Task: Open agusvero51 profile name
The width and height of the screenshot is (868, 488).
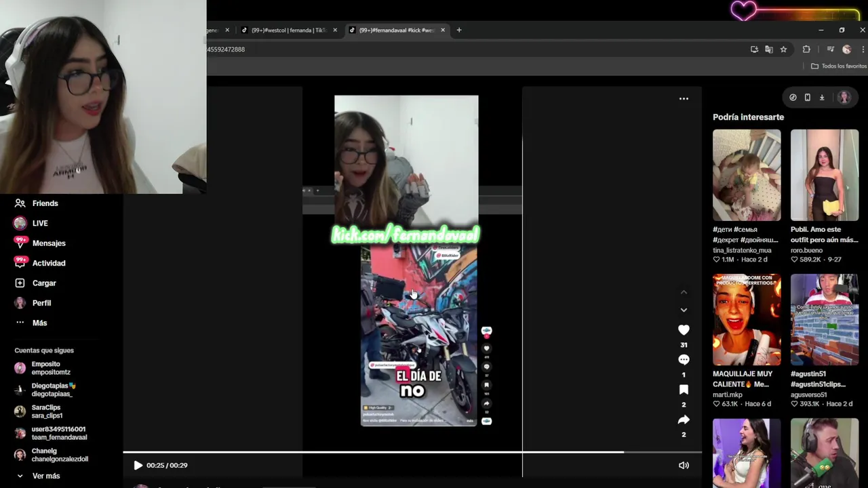Action: [x=809, y=394]
